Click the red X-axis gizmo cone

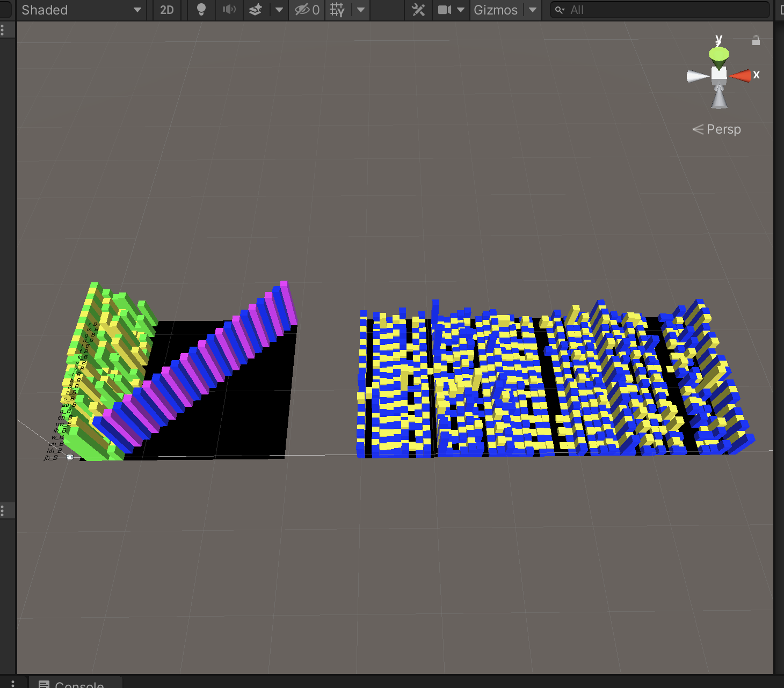(x=741, y=76)
